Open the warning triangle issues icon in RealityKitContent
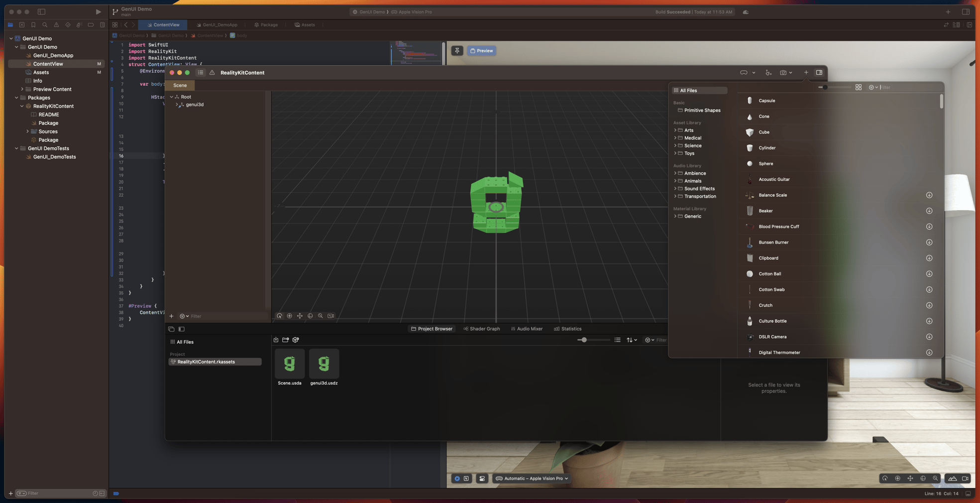This screenshot has width=980, height=503. (x=212, y=73)
